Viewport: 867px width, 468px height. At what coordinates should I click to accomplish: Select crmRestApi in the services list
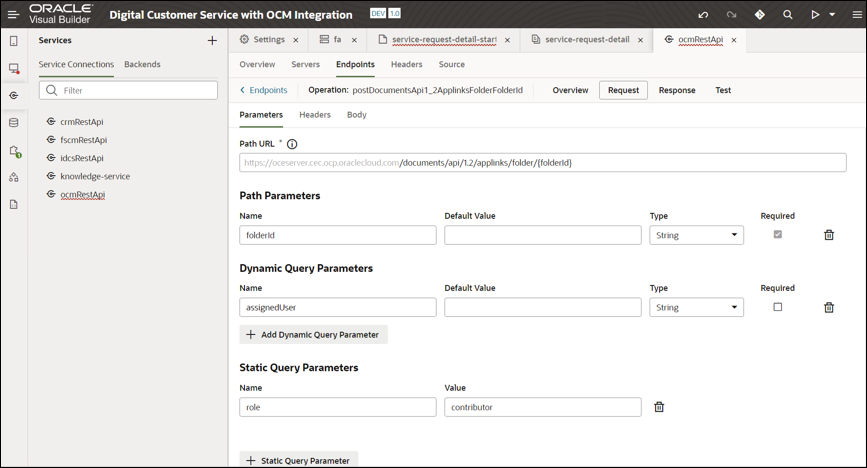tap(82, 122)
